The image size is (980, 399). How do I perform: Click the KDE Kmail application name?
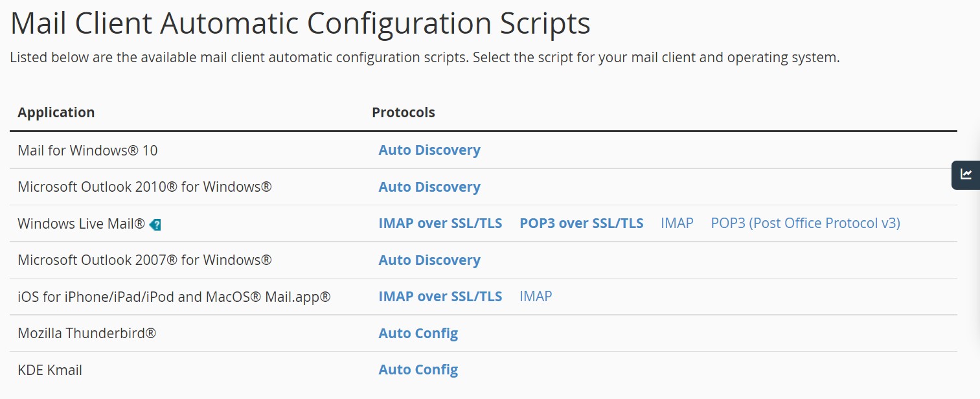pos(50,370)
